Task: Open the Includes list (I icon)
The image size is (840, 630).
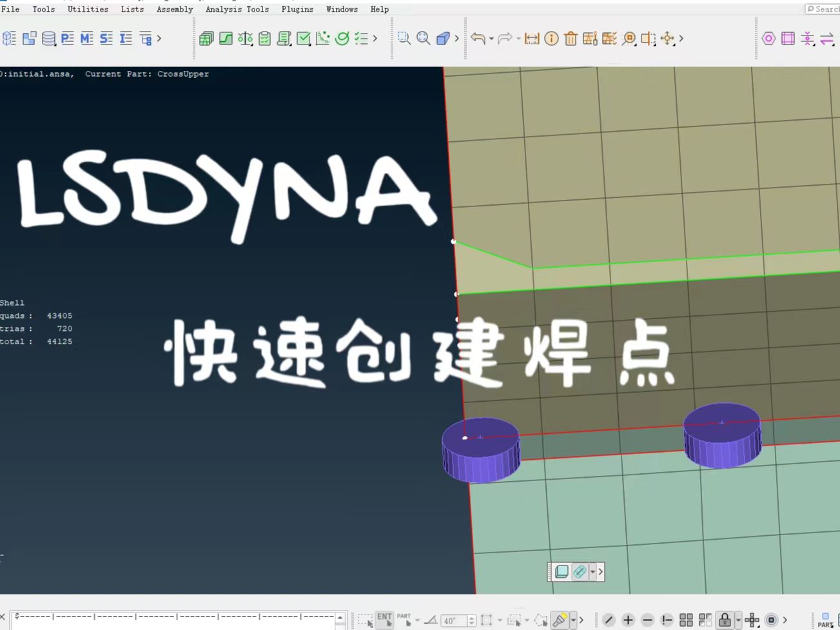Action: coord(126,39)
